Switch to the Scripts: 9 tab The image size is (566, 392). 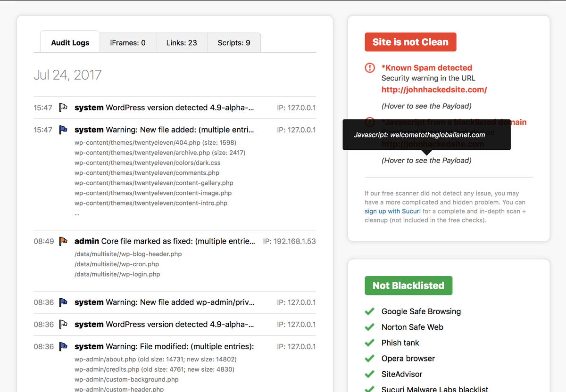point(233,42)
